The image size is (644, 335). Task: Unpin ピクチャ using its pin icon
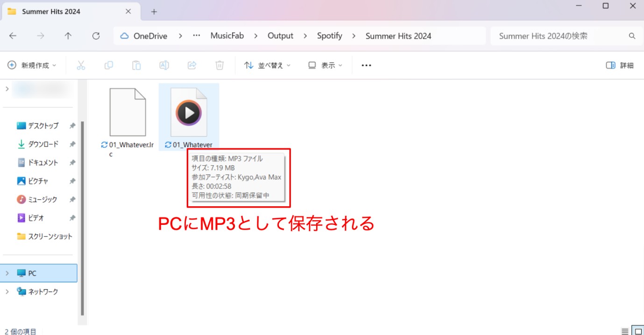[72, 181]
